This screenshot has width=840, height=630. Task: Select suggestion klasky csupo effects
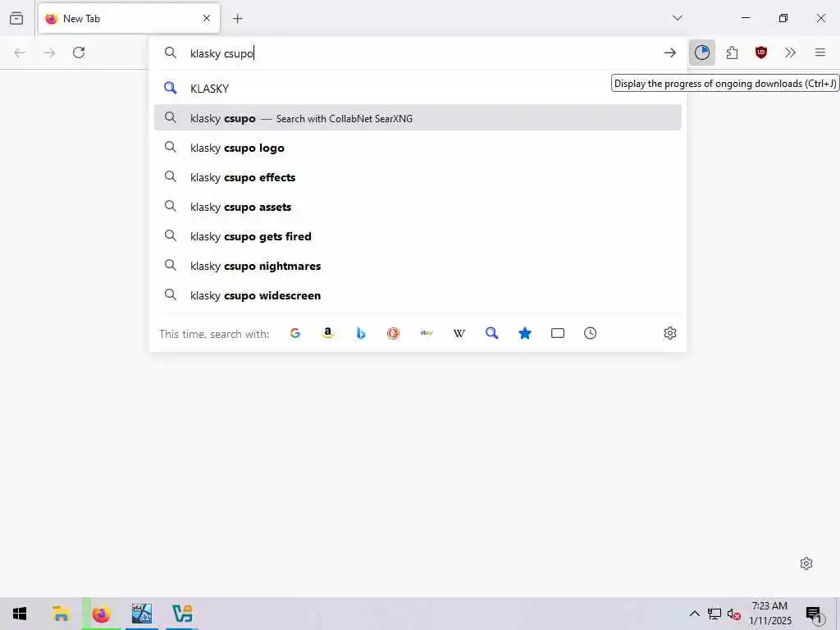(x=418, y=177)
